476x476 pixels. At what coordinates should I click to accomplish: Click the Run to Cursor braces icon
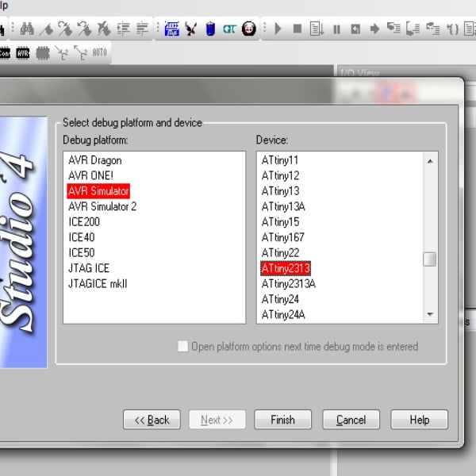pos(452,29)
